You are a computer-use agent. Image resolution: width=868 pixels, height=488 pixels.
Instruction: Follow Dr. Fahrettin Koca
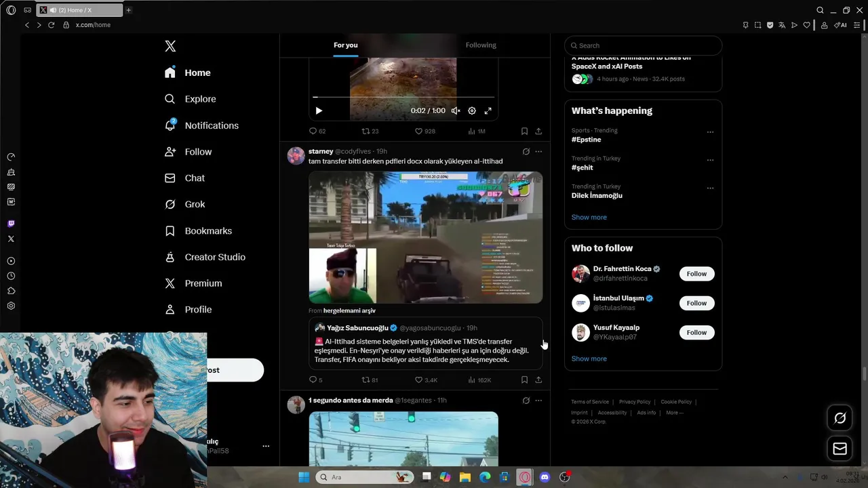pyautogui.click(x=696, y=274)
